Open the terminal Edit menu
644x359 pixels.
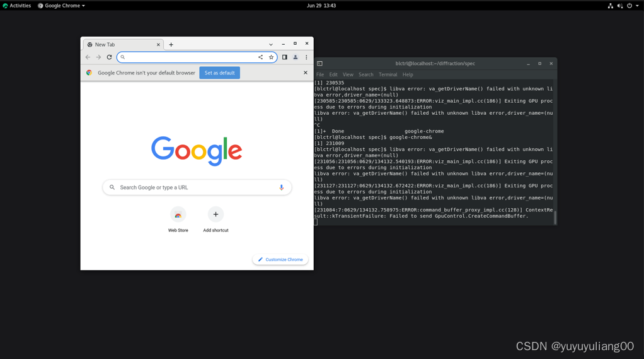[x=333, y=74]
